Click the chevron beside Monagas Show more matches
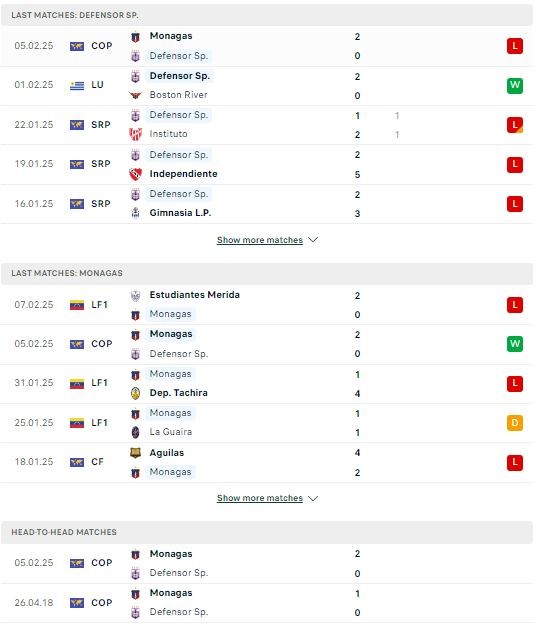This screenshot has height=625, width=541. point(313,498)
